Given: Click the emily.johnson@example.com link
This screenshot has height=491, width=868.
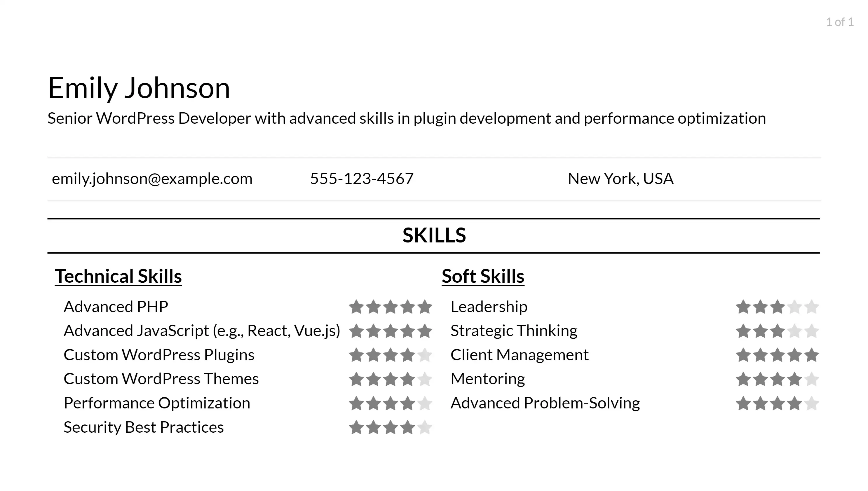Looking at the screenshot, I should pyautogui.click(x=152, y=178).
